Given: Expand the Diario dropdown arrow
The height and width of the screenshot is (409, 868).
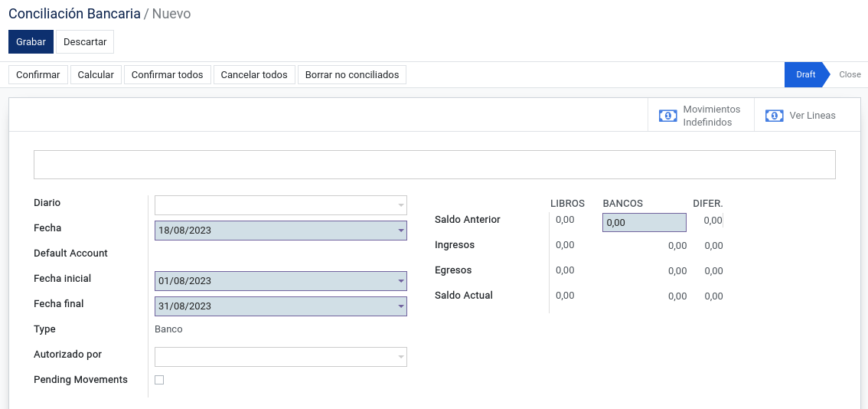Looking at the screenshot, I should coord(401,205).
